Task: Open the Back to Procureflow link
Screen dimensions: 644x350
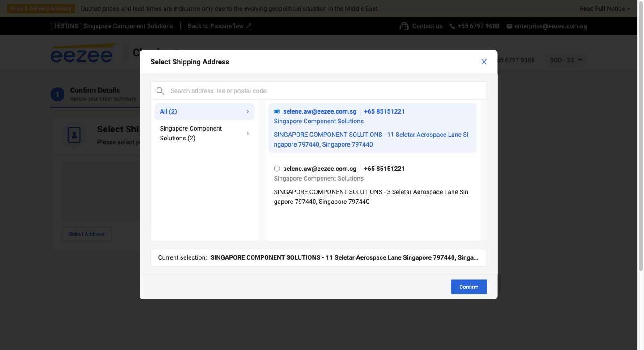Action: pyautogui.click(x=220, y=26)
